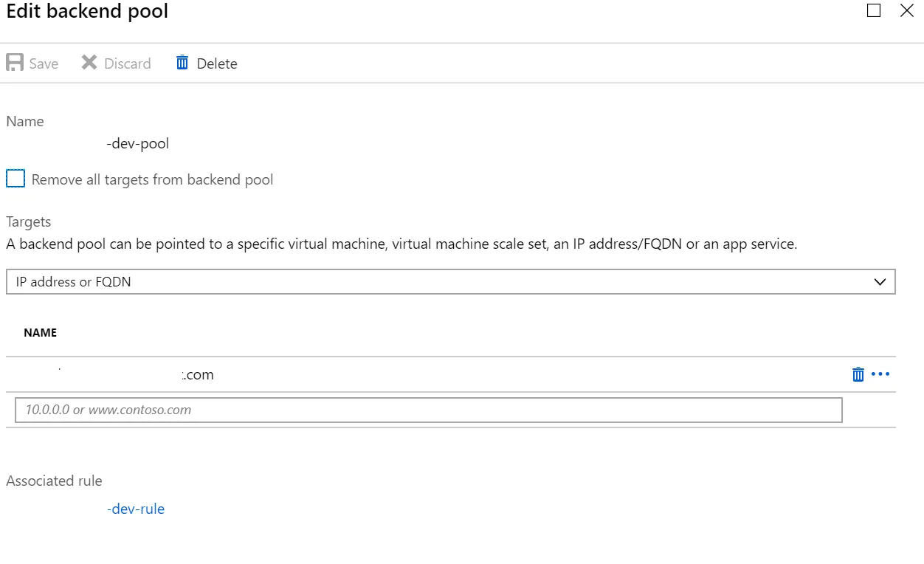The image size is (924, 564).
Task: Expand the targets dropdown using its chevron arrow
Action: tap(879, 281)
